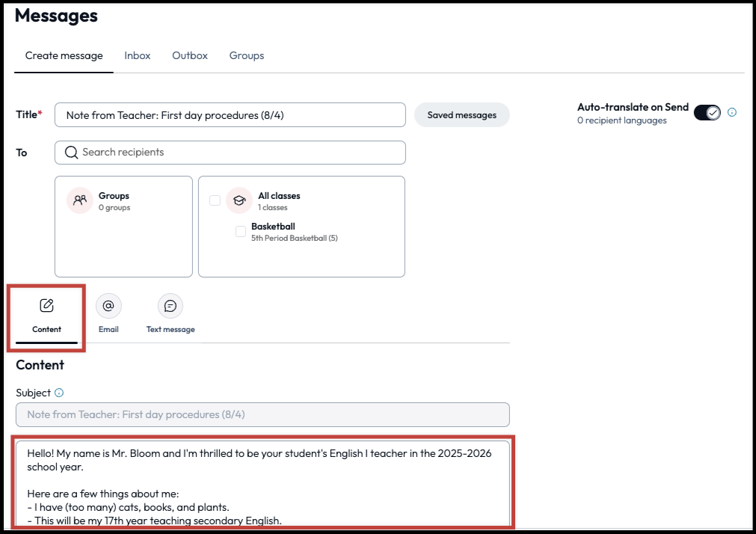
Task: Click the Subject info icon
Action: click(x=59, y=393)
